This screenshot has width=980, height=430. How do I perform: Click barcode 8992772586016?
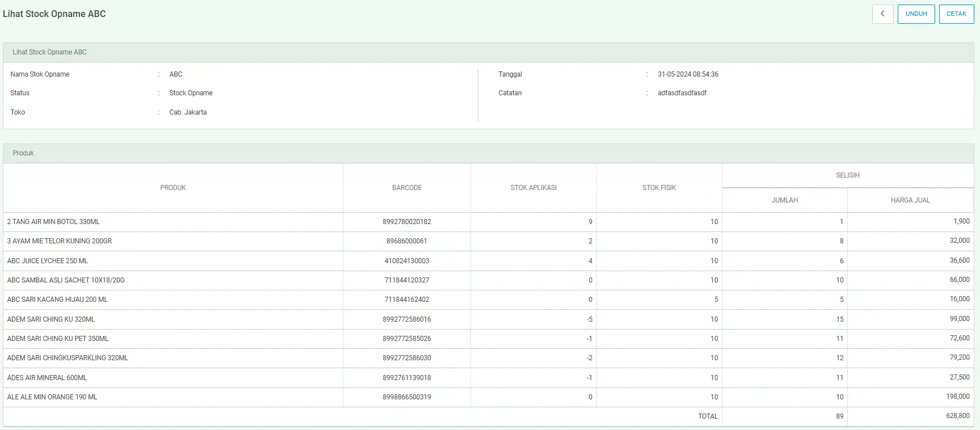(x=407, y=319)
